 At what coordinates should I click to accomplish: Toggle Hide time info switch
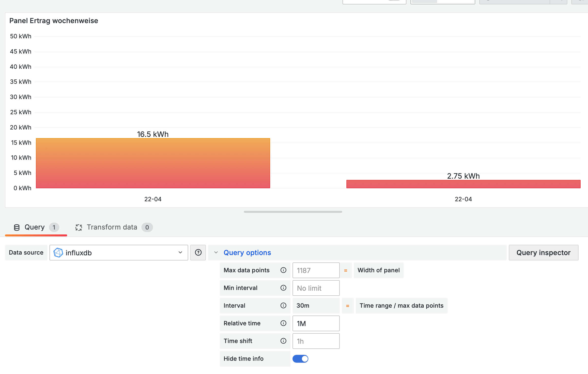click(300, 359)
